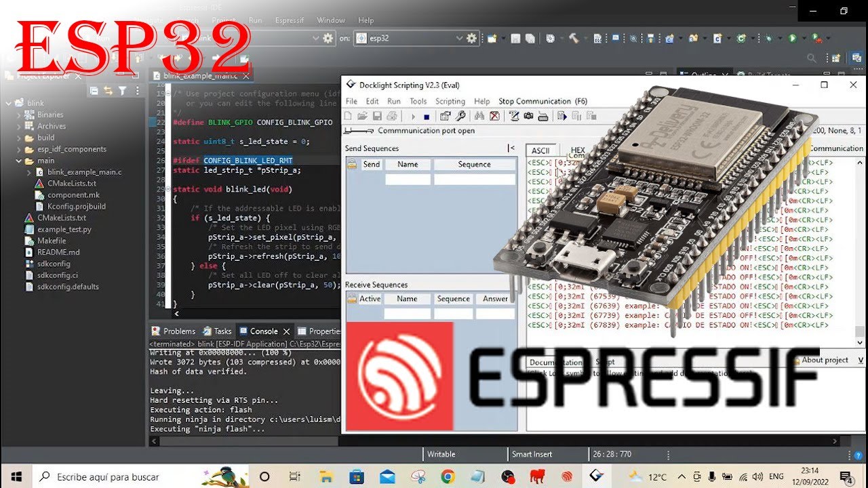This screenshot has height=488, width=868.
Task: Click Docklight Snapshot camera icon
Action: (528, 117)
